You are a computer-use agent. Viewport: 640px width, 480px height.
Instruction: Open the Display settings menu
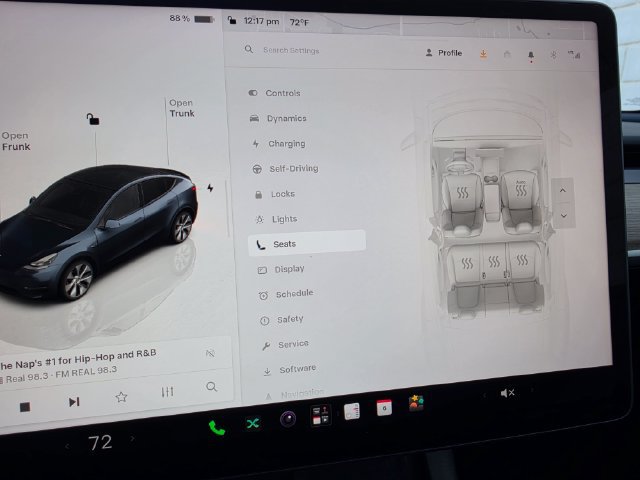tap(281, 269)
